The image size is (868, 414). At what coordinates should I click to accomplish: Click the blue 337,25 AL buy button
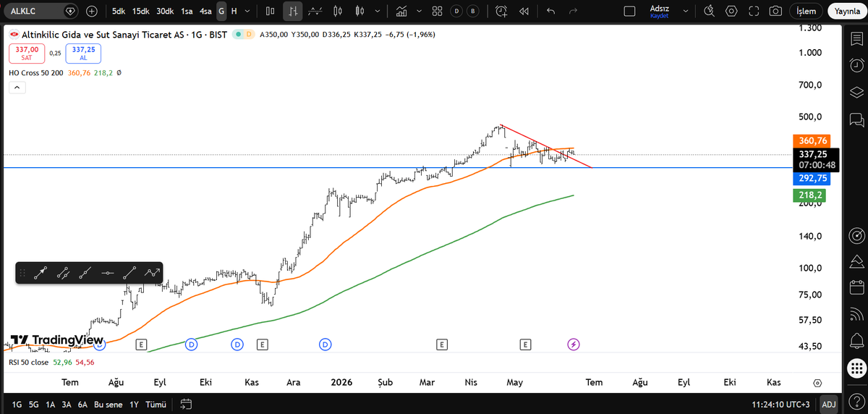point(84,53)
